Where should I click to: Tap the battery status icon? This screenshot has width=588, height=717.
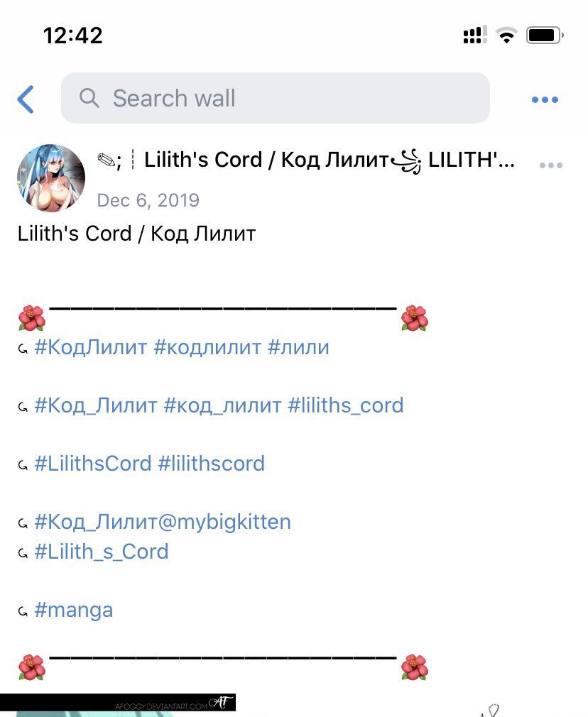[x=545, y=35]
